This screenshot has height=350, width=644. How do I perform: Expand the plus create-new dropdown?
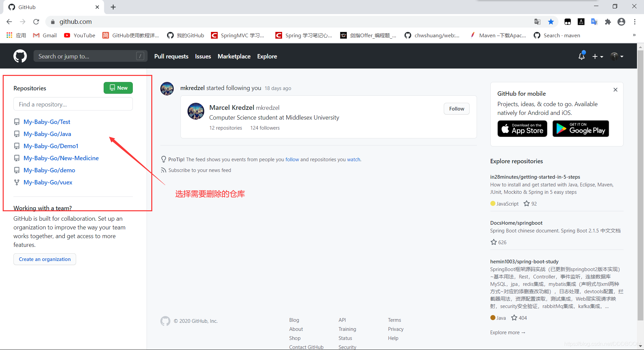(598, 56)
